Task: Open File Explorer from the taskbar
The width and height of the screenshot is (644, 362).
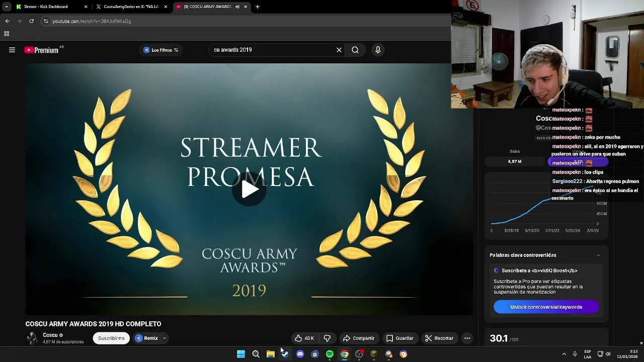Action: 271,354
